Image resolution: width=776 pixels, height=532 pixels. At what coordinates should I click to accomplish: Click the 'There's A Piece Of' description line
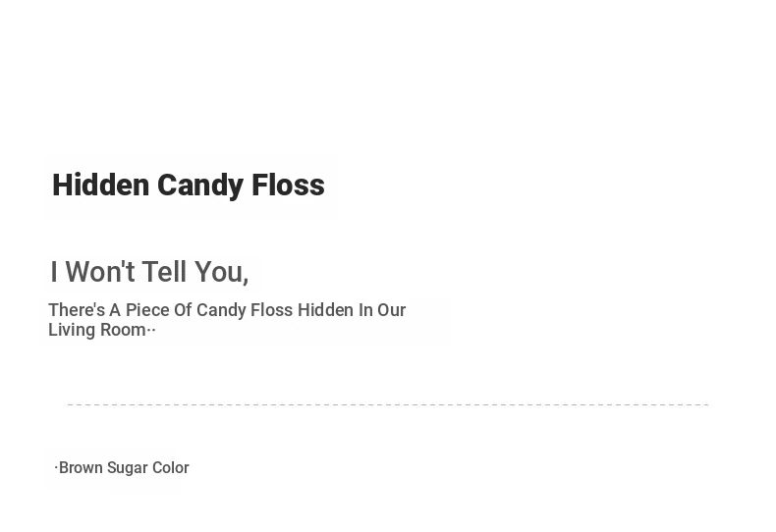pos(227,310)
